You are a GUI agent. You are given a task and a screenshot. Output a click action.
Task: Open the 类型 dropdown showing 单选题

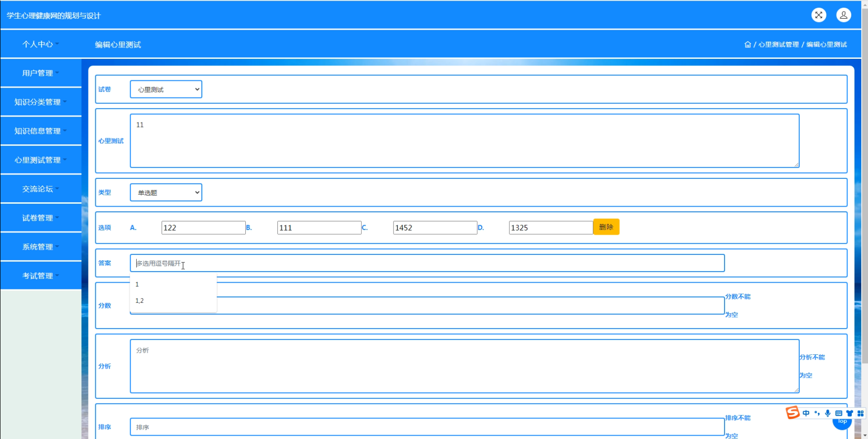[x=166, y=193]
